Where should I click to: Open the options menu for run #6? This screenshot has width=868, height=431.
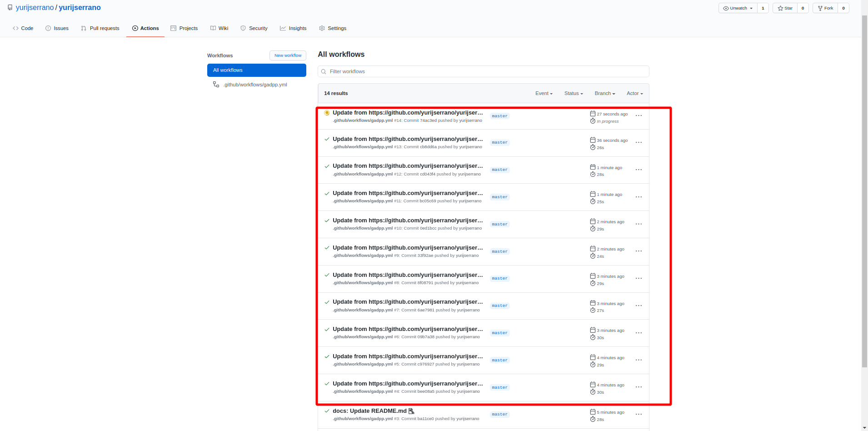(x=639, y=333)
